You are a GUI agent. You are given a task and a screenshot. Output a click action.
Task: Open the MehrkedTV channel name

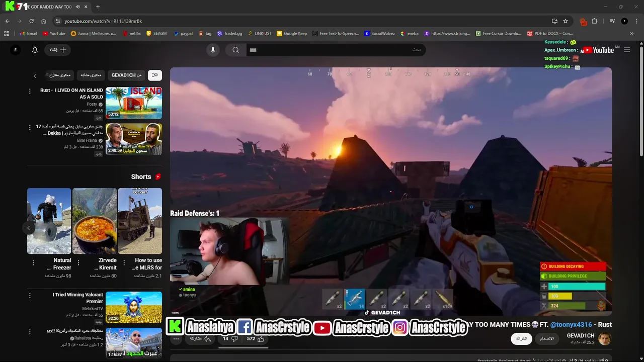[x=93, y=309]
